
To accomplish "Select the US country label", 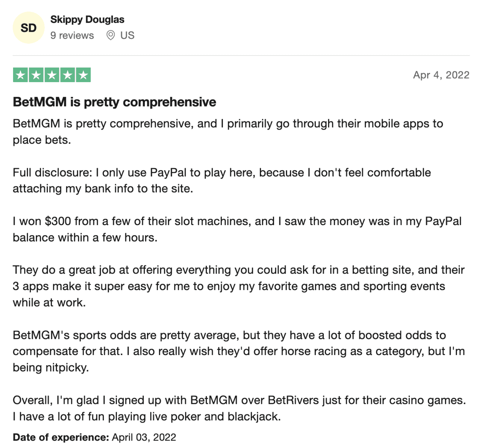I will [127, 35].
